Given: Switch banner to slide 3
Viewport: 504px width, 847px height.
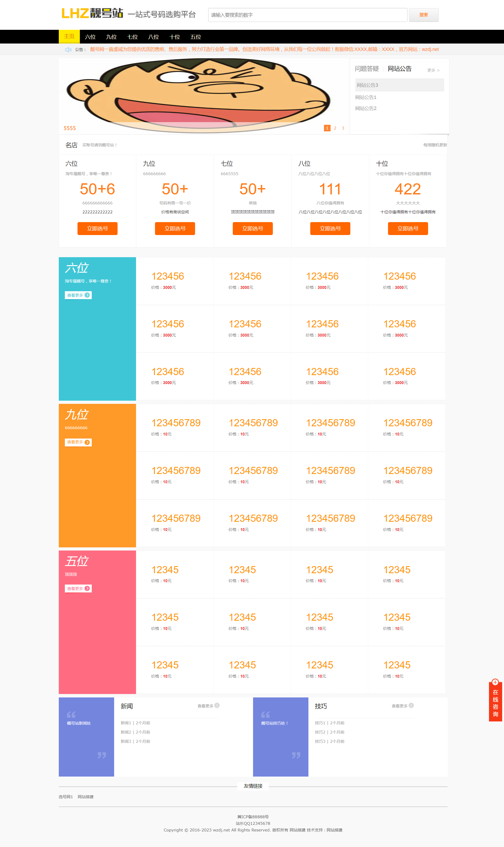Looking at the screenshot, I should (343, 128).
